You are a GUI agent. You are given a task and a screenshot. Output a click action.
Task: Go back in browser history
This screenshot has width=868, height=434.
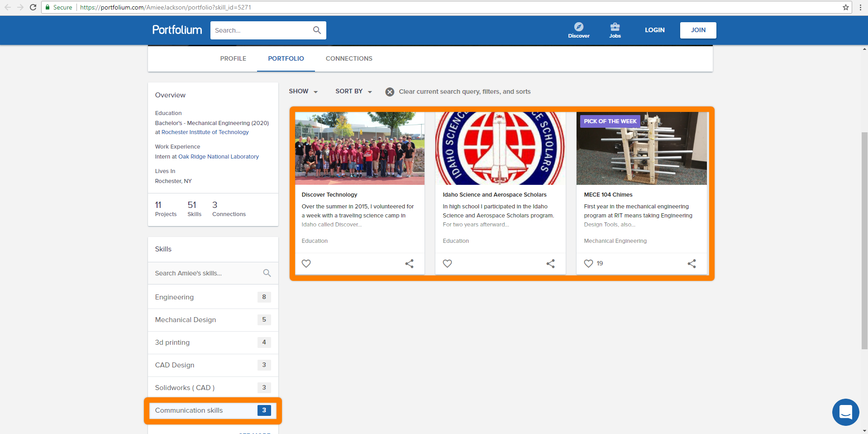tap(8, 7)
